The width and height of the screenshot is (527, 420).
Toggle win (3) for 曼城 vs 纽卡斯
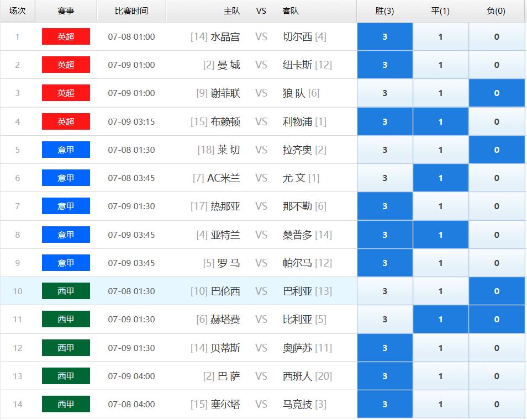385,65
